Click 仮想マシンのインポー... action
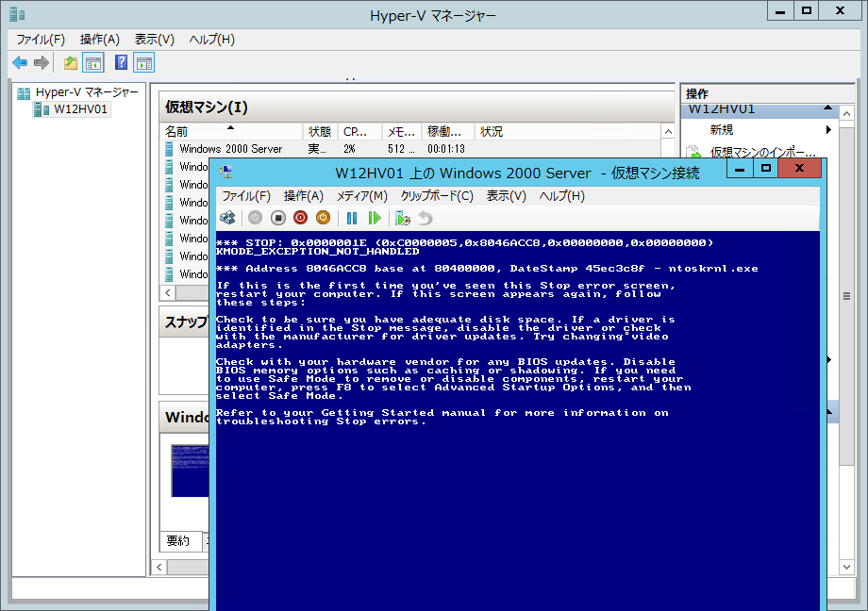The width and height of the screenshot is (868, 611). click(763, 152)
